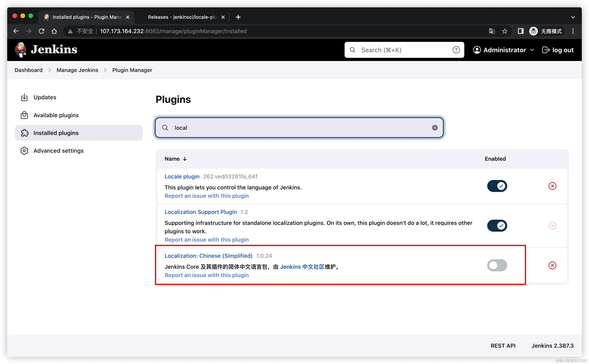Focus the Jenkins header search field
This screenshot has height=364, width=589.
click(x=404, y=50)
